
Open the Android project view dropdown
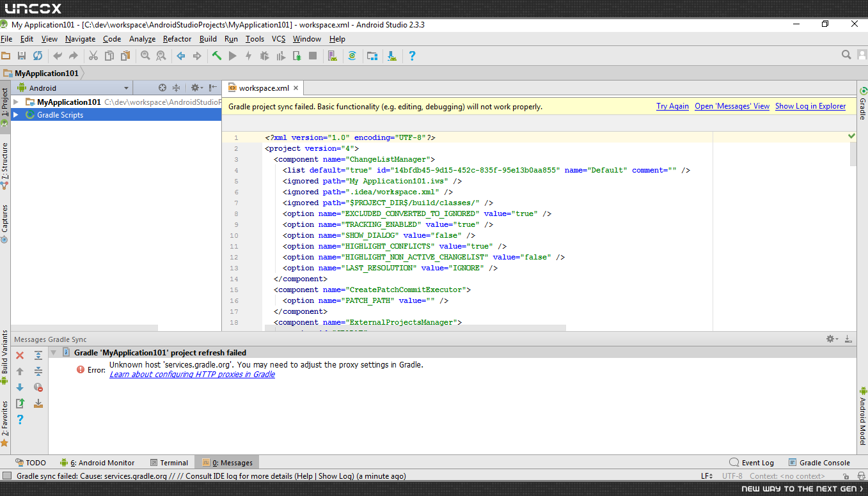click(72, 88)
